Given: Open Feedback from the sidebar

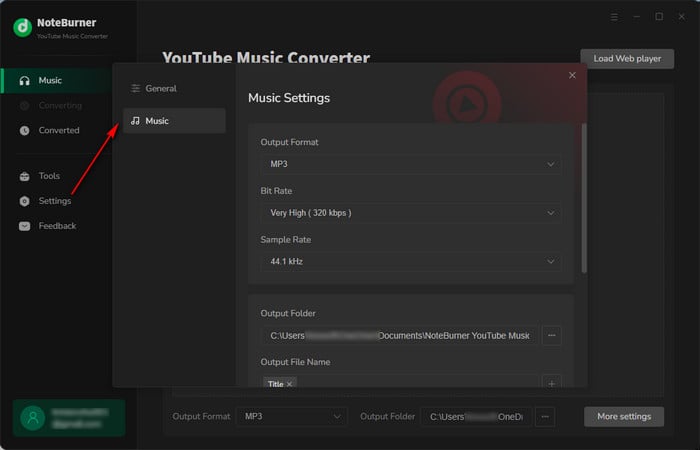Looking at the screenshot, I should point(57,226).
